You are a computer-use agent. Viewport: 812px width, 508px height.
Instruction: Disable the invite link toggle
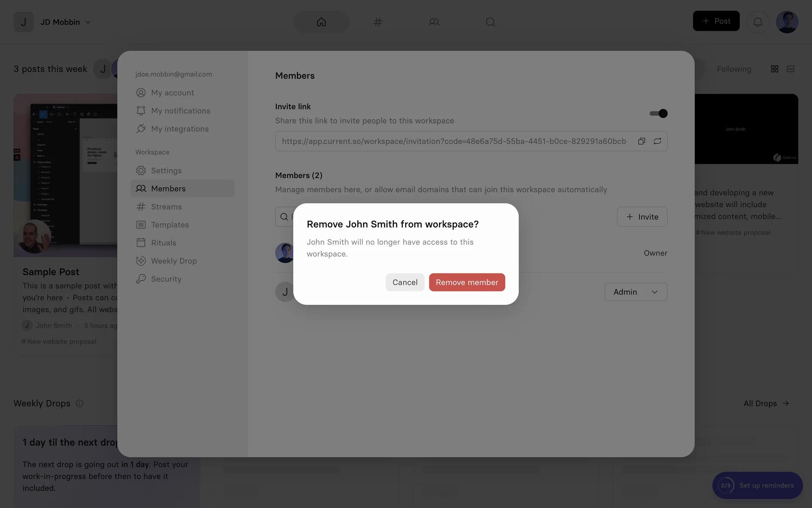point(658,113)
